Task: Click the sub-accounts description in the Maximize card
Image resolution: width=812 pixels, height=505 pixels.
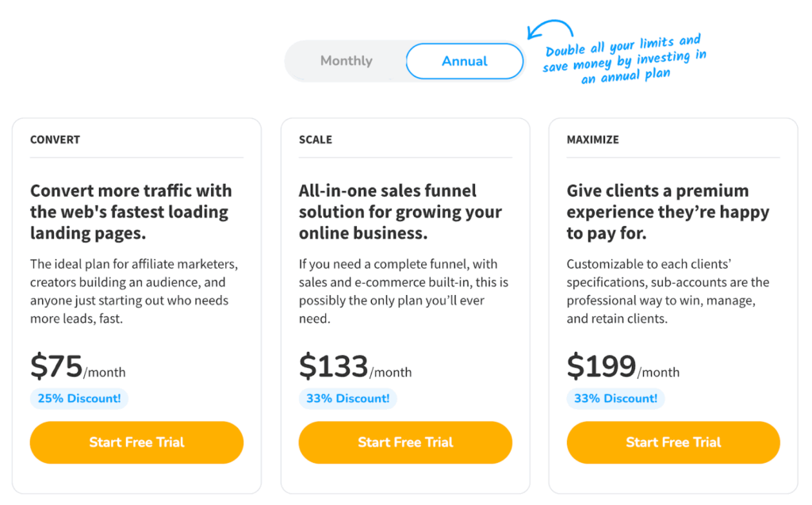Action: (668, 291)
